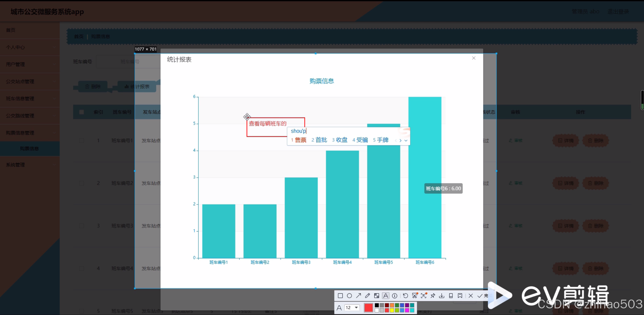Expand the IME candidate list chevron
644x315 pixels.
click(x=406, y=140)
